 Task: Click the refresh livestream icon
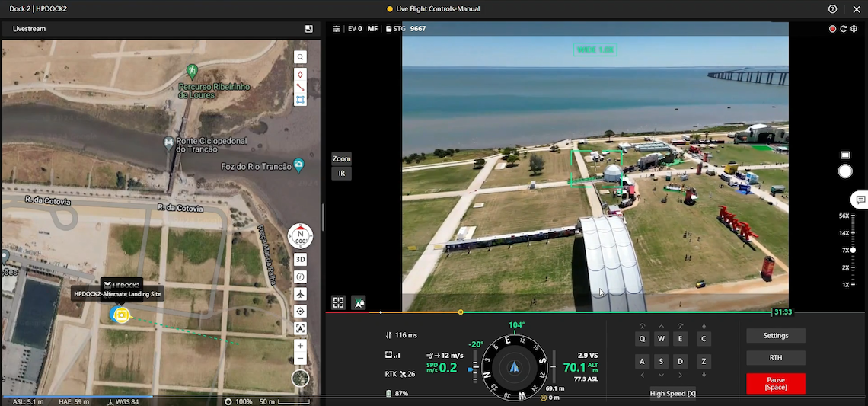(x=844, y=29)
